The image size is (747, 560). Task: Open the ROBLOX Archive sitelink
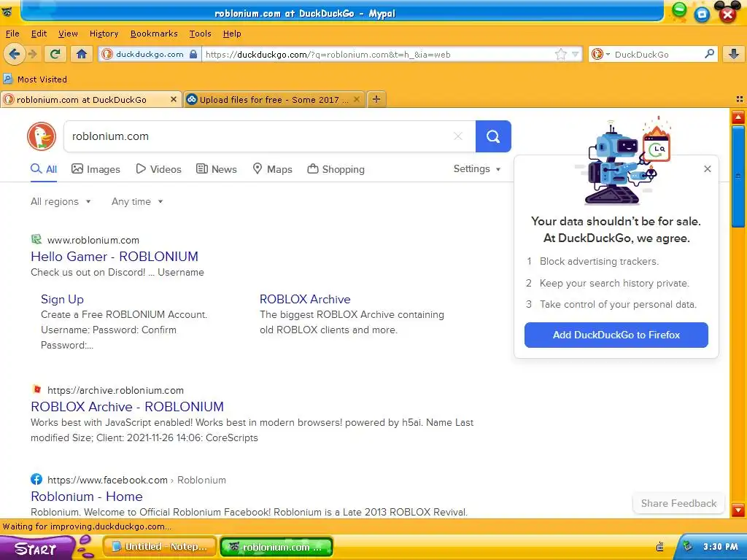(305, 299)
